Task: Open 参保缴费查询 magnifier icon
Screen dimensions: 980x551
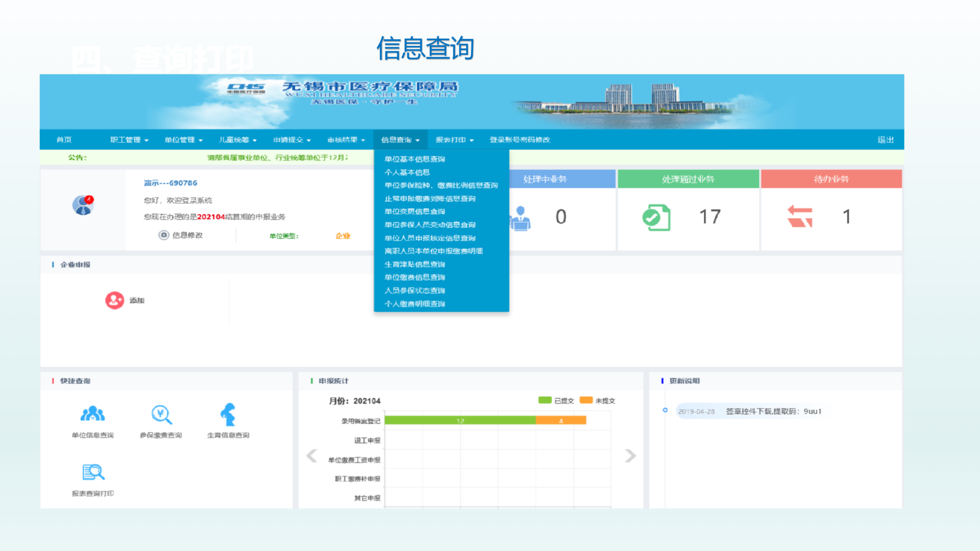Action: [161, 414]
